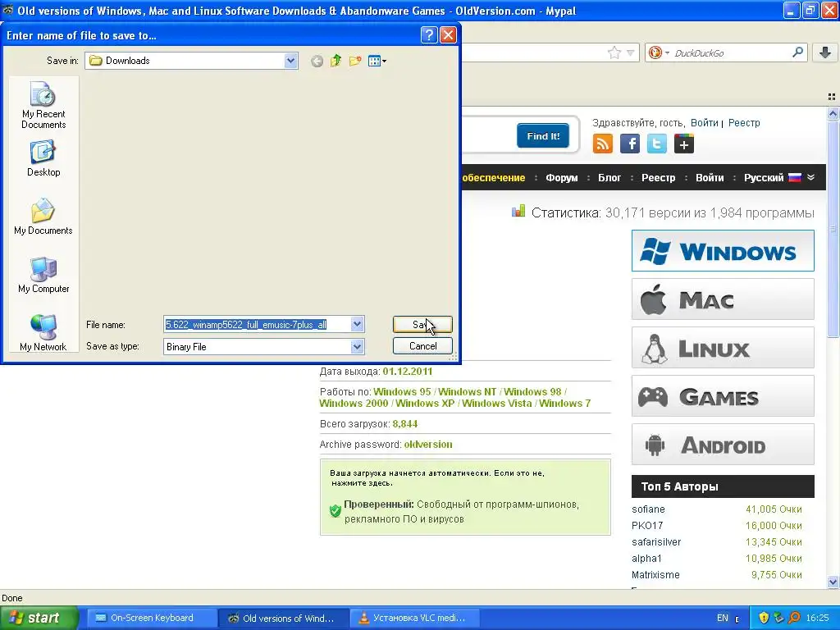Open the Войти menu item in nav bar
Image resolution: width=840 pixels, height=630 pixels.
coord(710,178)
